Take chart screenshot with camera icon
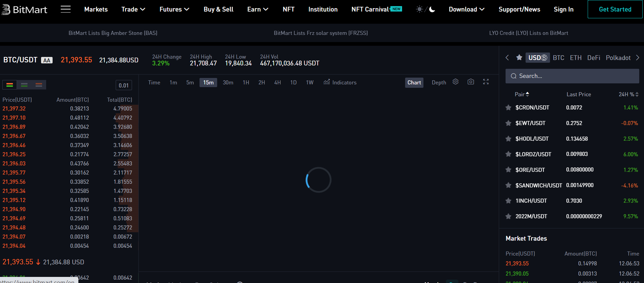The width and height of the screenshot is (644, 283). pos(471,82)
